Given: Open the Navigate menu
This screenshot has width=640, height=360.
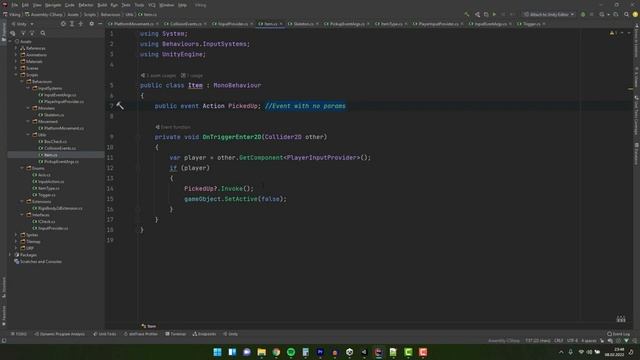Looking at the screenshot, I should (53, 5).
